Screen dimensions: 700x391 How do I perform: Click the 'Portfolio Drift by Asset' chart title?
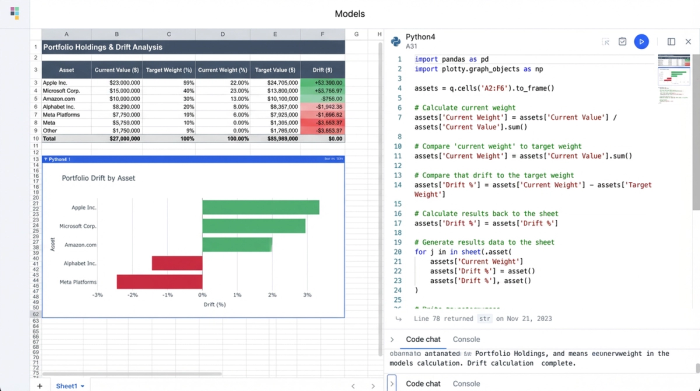(98, 178)
